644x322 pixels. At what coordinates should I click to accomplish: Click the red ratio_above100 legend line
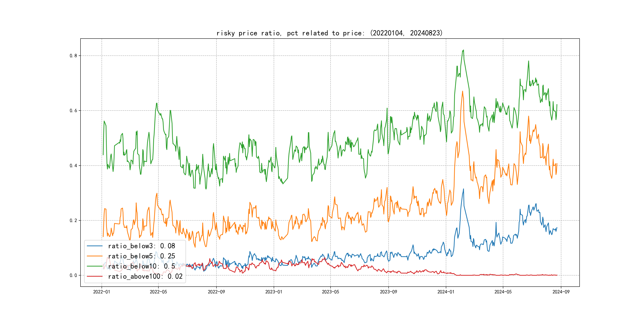tap(94, 276)
